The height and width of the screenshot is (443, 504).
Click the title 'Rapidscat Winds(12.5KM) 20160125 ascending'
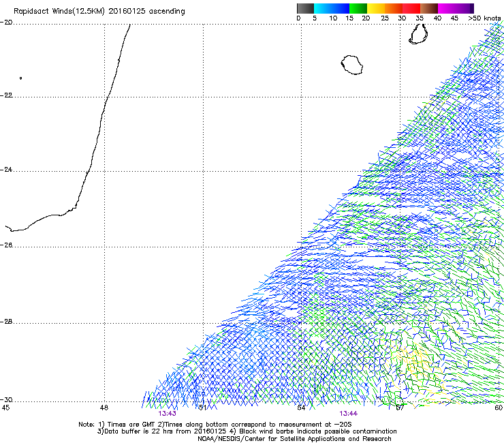[x=99, y=11]
